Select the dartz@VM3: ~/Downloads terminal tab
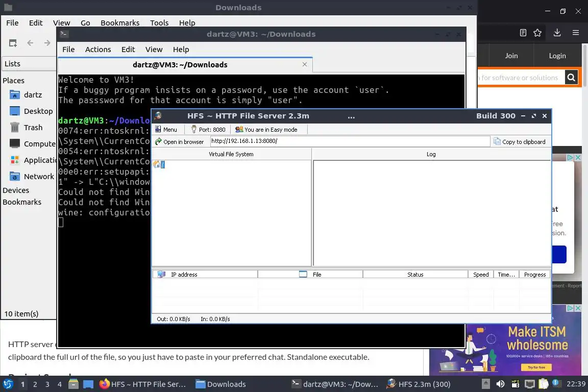 click(x=180, y=64)
